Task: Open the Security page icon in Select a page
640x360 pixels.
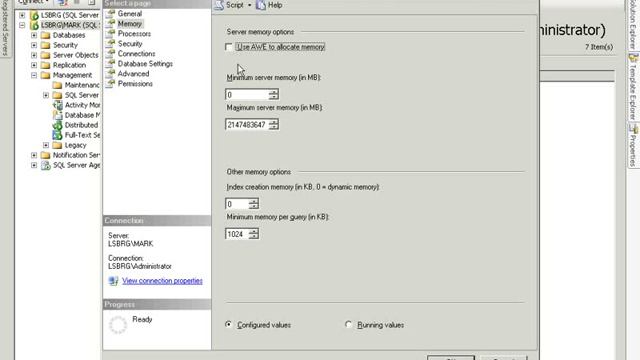Action: [x=110, y=44]
